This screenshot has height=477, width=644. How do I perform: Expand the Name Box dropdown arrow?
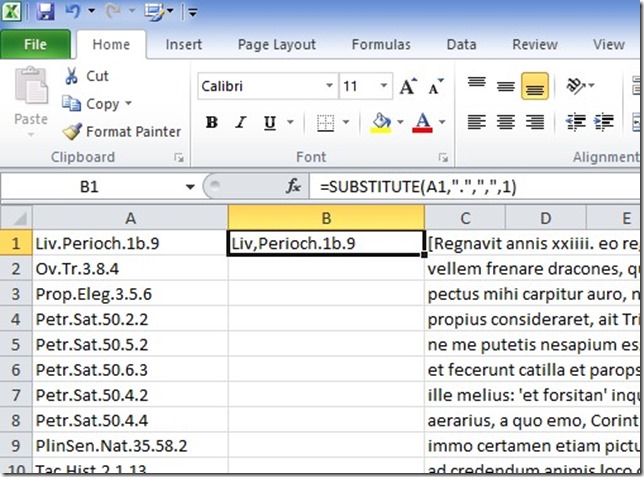[x=190, y=187]
